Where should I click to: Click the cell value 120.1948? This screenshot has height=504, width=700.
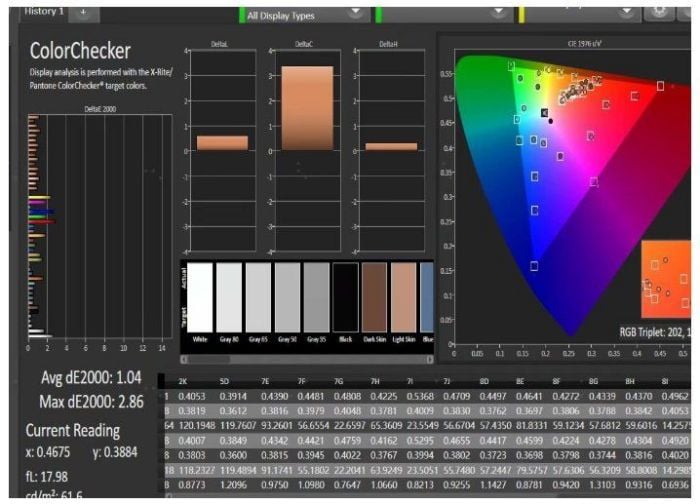196,425
